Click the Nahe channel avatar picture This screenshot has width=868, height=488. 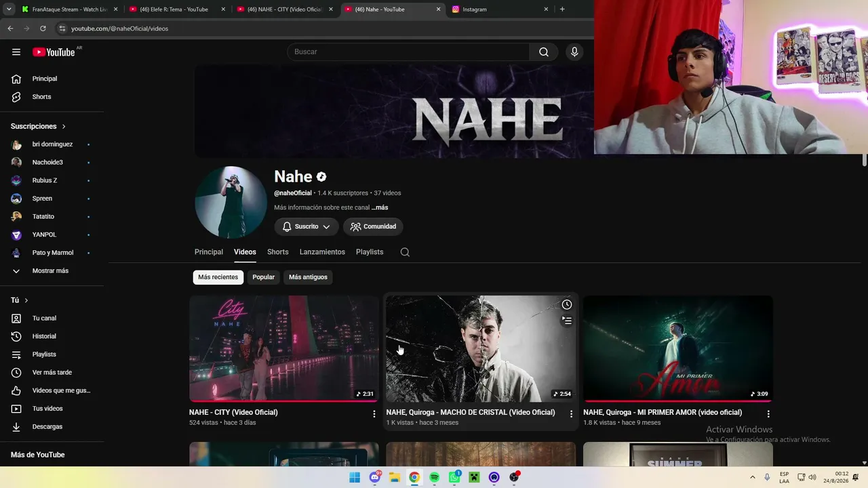(x=231, y=203)
